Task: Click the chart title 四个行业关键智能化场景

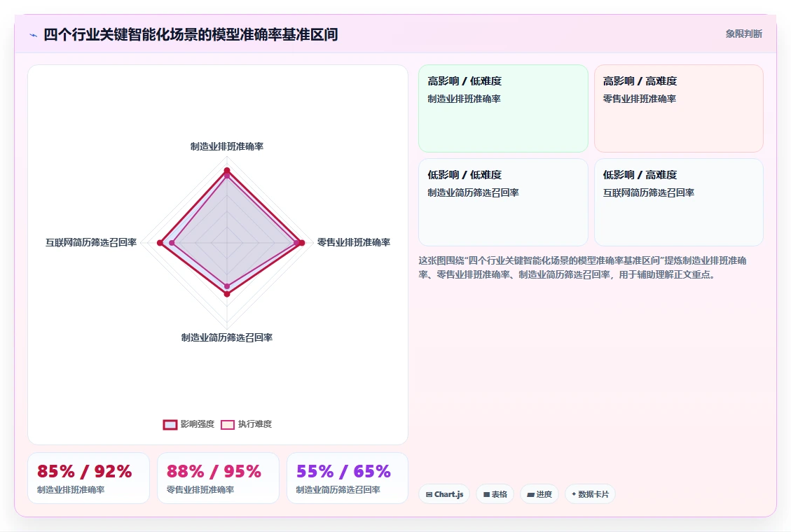Action: point(191,35)
